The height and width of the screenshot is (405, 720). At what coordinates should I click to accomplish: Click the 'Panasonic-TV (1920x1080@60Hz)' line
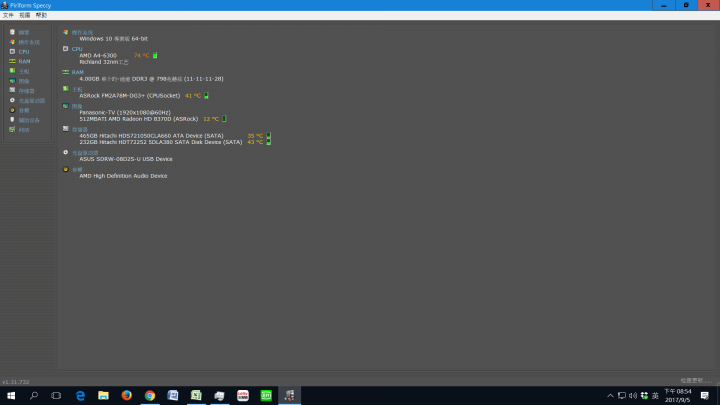pyautogui.click(x=125, y=112)
